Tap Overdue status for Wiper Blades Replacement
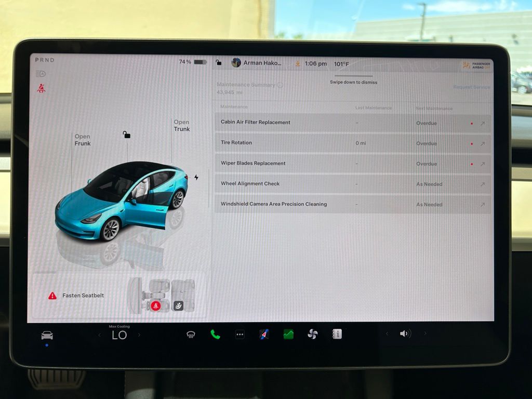532x399 pixels. click(427, 164)
